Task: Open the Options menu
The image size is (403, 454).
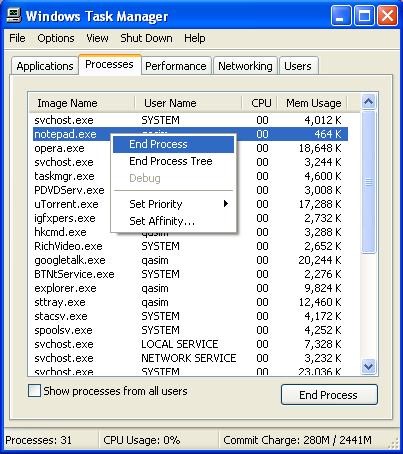Action: (56, 38)
